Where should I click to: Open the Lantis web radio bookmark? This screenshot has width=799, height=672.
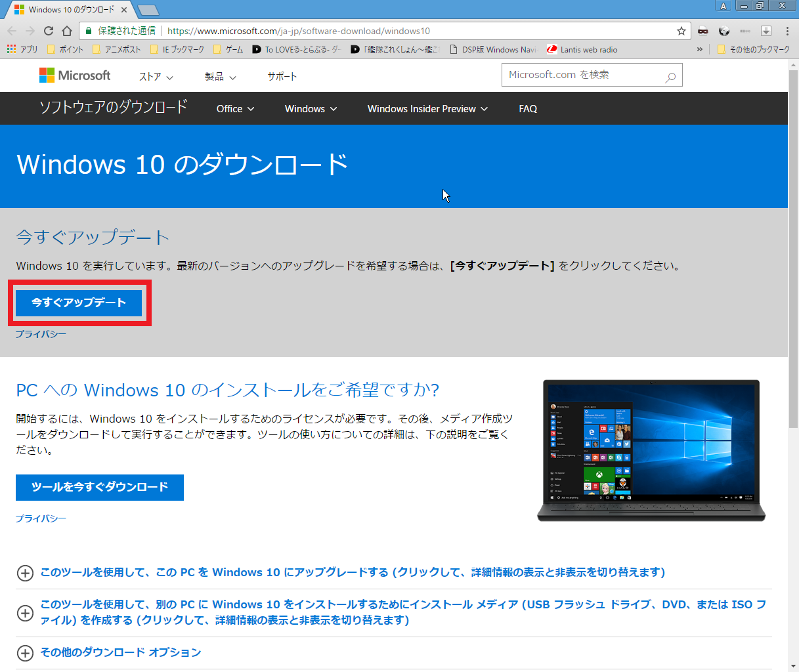582,49
